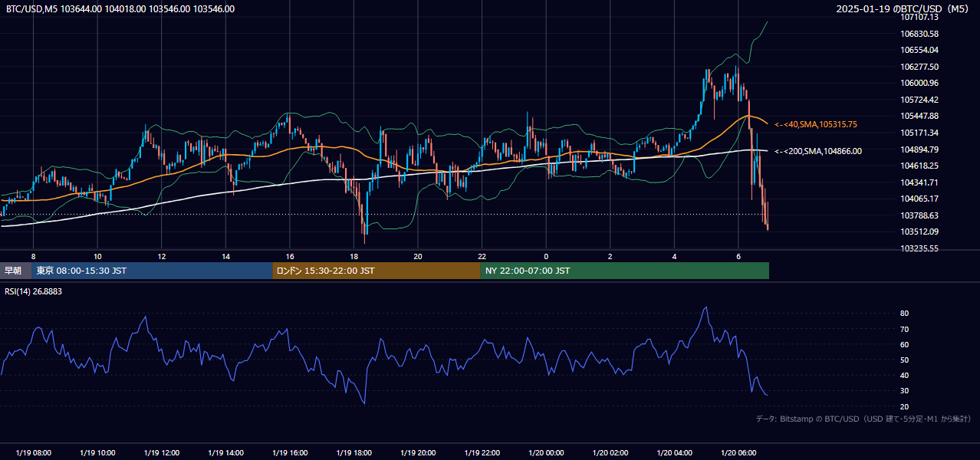Viewport: 980px width, 460px height.
Task: Click price axis label 105724.42
Action: pos(919,100)
